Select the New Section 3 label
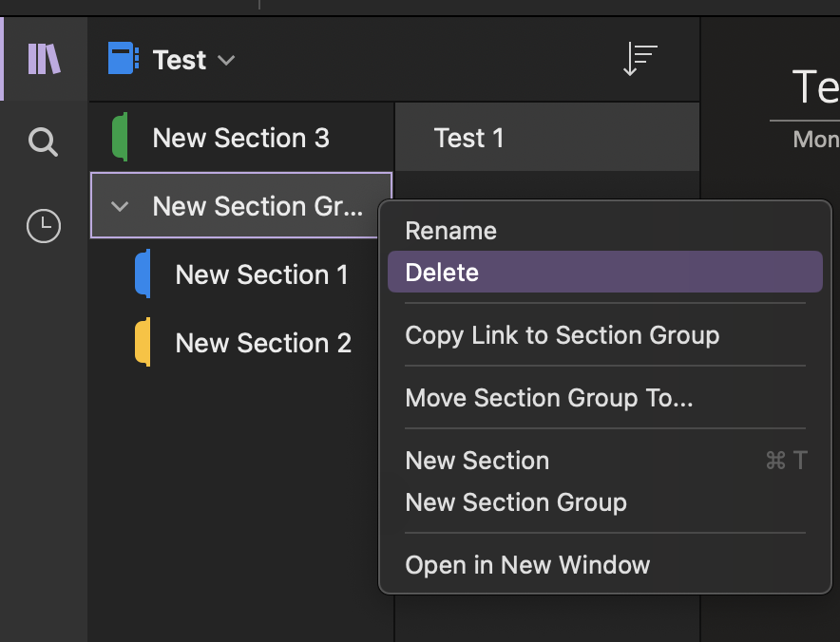Viewport: 840px width, 642px height. coord(241,138)
